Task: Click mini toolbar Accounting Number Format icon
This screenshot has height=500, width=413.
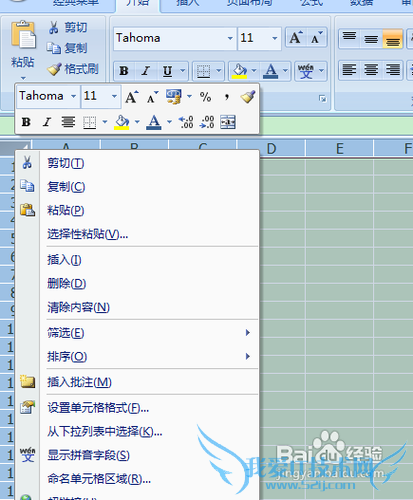Action: pyautogui.click(x=174, y=97)
